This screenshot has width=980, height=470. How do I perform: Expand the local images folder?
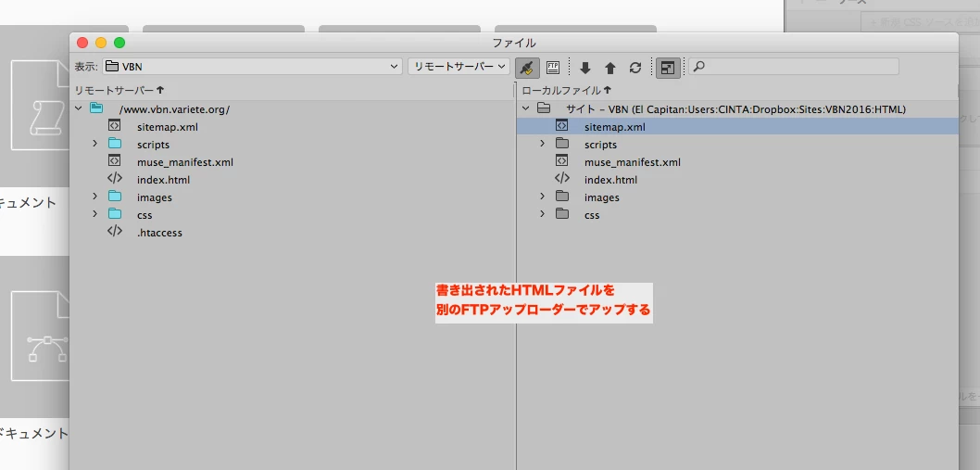click(543, 196)
